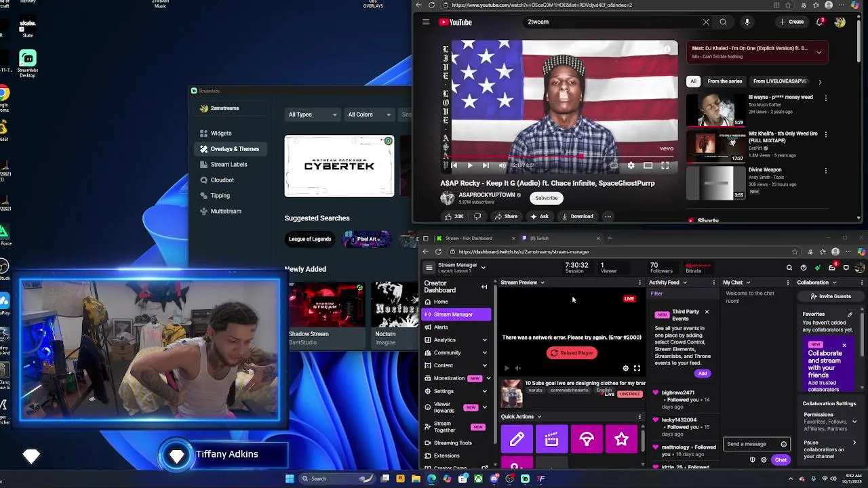
Task: Expand Analytics in Creator Dashboard sidebar
Action: pyautogui.click(x=484, y=340)
